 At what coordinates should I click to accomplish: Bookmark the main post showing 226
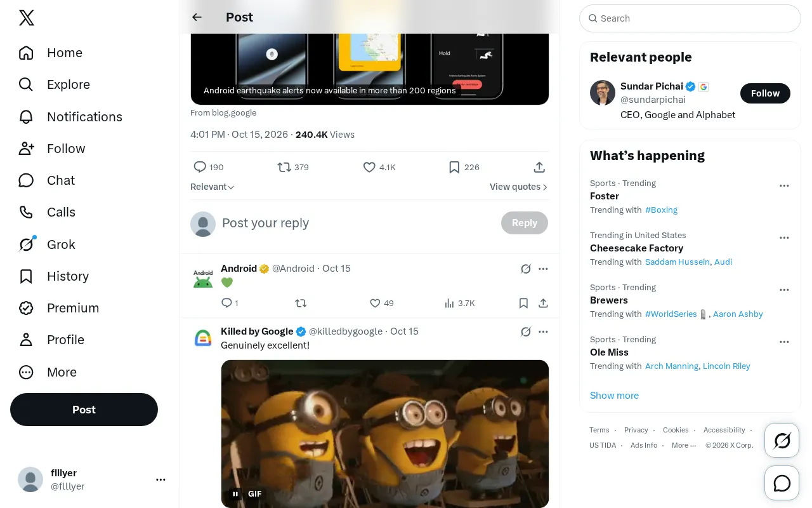coord(454,167)
